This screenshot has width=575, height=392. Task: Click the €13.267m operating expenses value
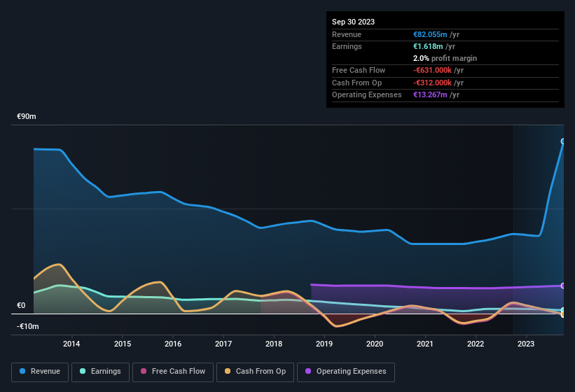coord(430,95)
